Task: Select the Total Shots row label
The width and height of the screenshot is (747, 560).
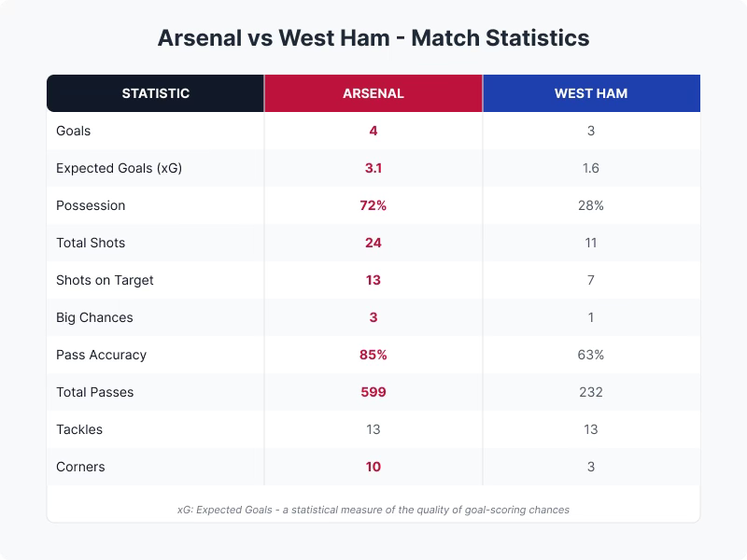Action: pos(91,243)
